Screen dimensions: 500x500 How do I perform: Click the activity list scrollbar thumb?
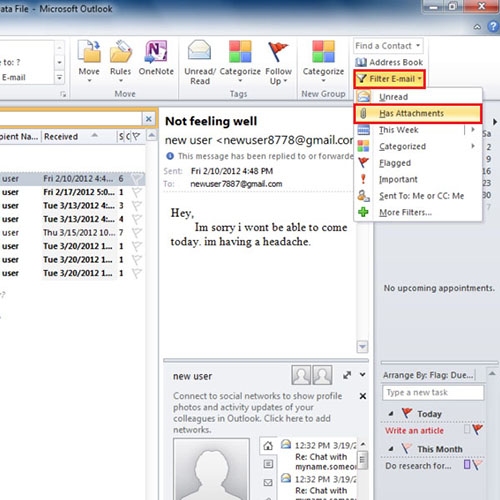coord(362,460)
